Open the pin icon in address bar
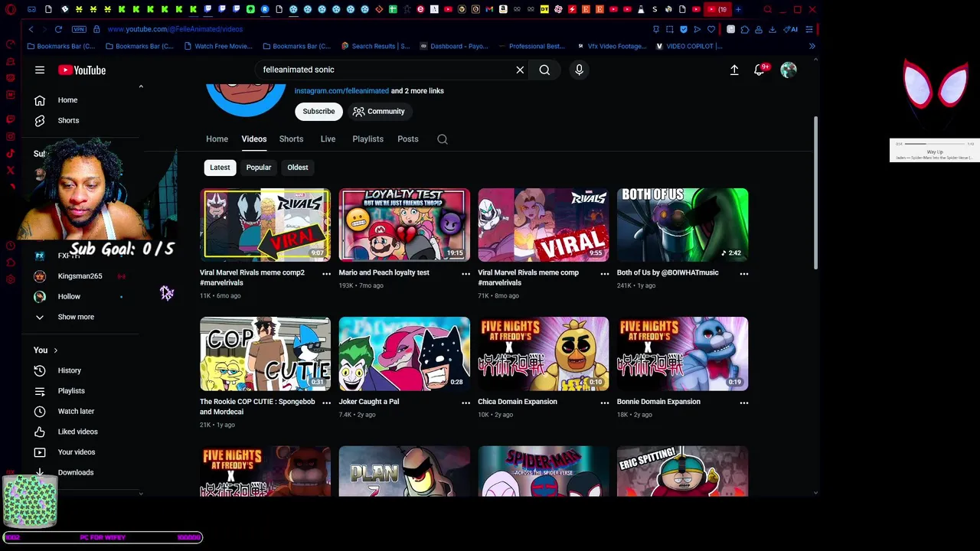This screenshot has height=551, width=980. 656,29
